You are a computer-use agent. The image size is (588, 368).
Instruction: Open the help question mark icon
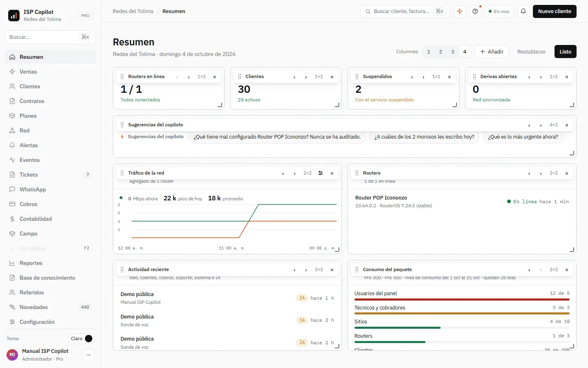point(475,11)
